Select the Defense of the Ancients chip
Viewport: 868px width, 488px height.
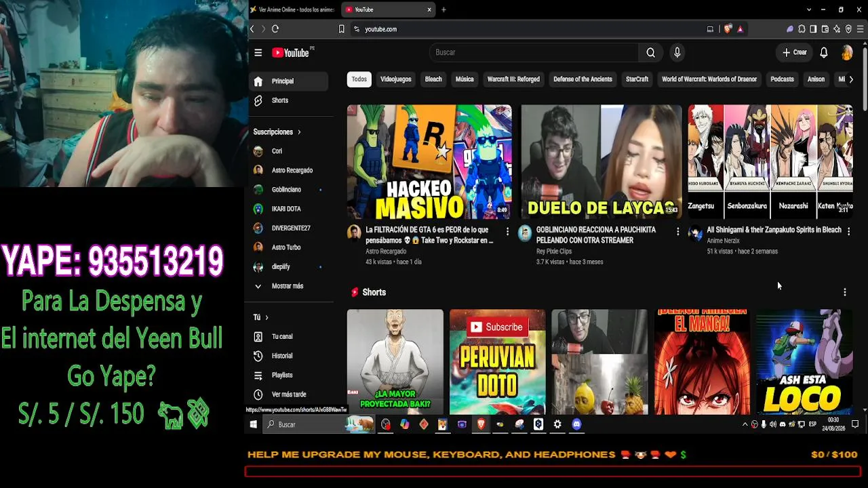tap(583, 79)
